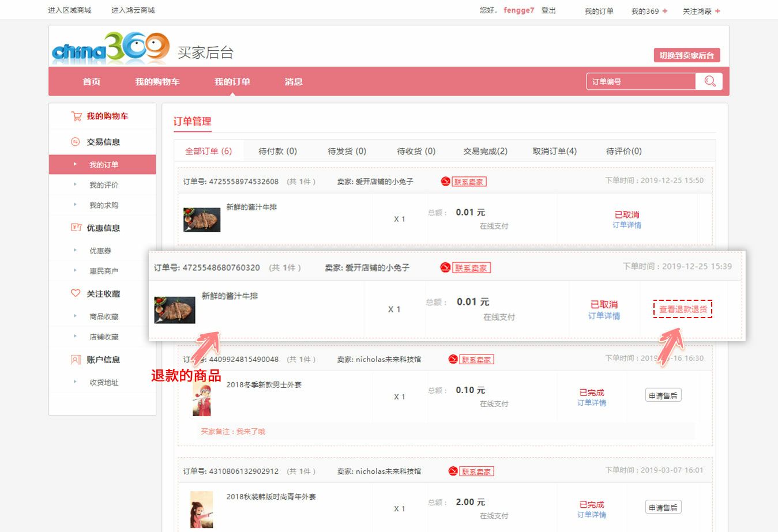Click 申请售后 for the 2018冬季新款男士外套 order
The height and width of the screenshot is (532, 778).
(663, 395)
